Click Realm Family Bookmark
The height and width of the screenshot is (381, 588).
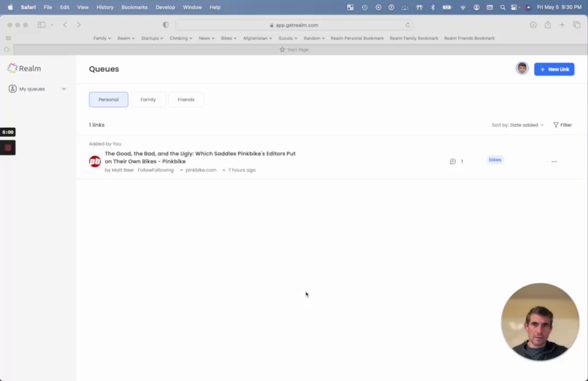[414, 38]
